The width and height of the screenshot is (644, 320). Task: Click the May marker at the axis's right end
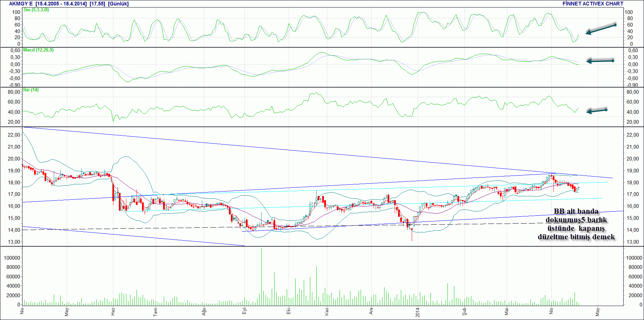pyautogui.click(x=598, y=312)
